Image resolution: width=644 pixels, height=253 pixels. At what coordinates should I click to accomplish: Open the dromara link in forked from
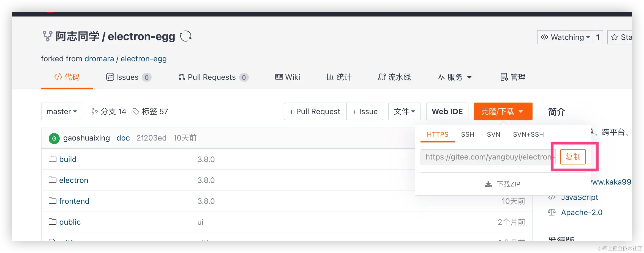pos(99,59)
